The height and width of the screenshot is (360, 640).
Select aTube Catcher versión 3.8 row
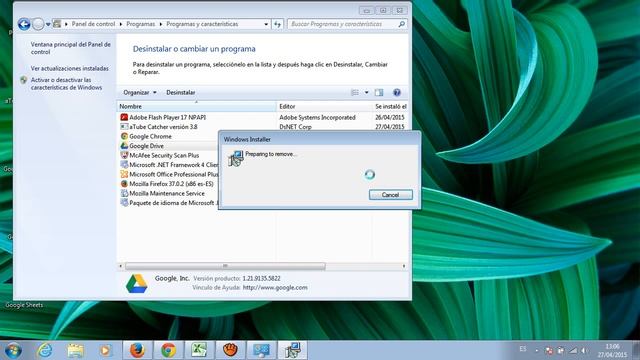click(263, 127)
